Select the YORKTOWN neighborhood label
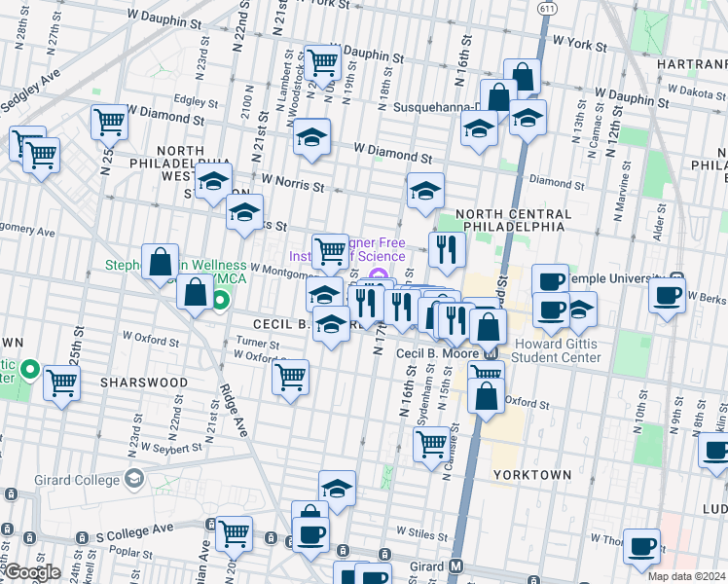This screenshot has height=584, width=728. point(532,475)
